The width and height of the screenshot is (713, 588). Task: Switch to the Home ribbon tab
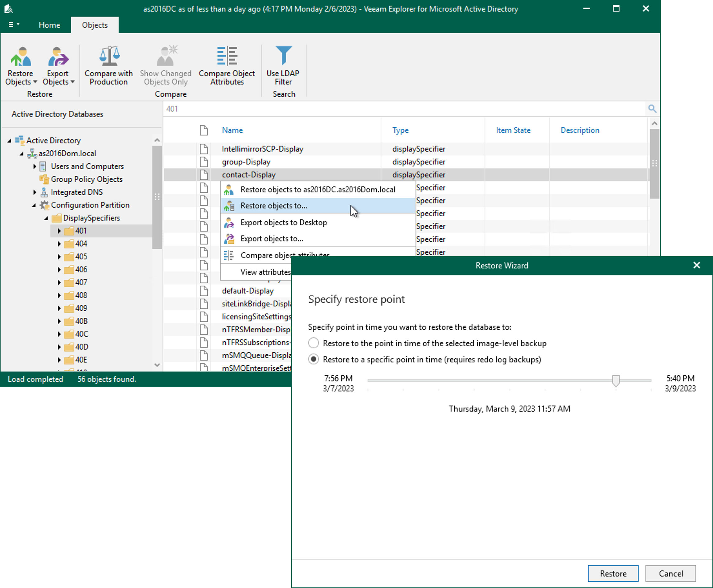[x=49, y=25]
